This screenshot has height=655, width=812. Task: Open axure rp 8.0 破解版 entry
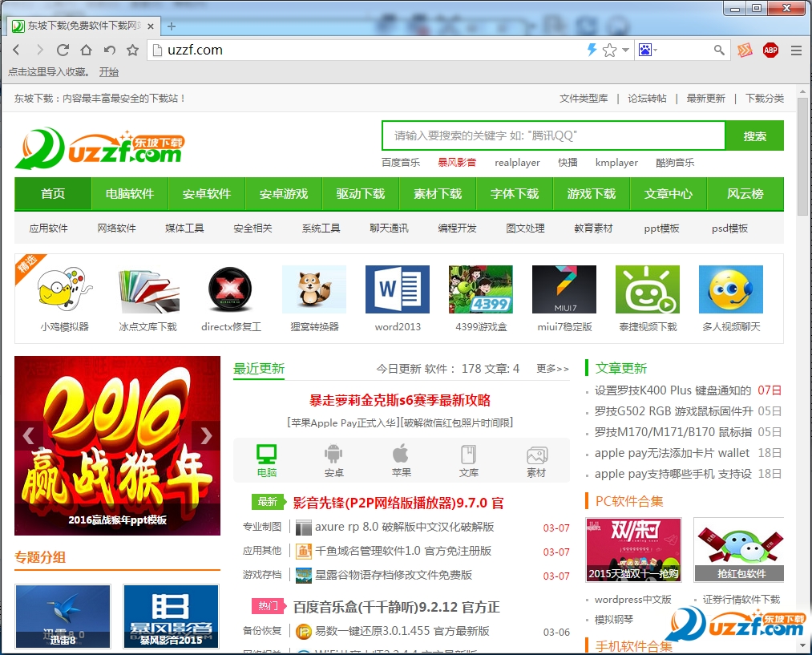[405, 527]
